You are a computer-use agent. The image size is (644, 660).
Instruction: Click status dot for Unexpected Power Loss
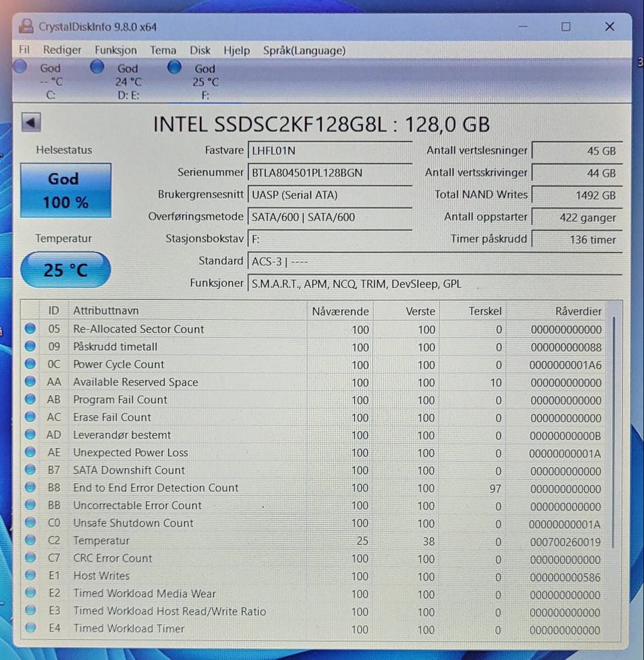tap(30, 451)
